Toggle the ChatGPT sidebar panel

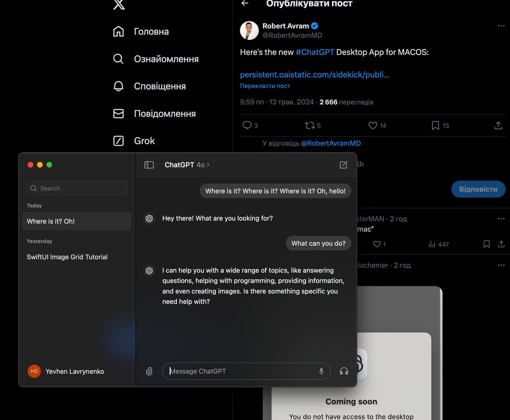149,165
